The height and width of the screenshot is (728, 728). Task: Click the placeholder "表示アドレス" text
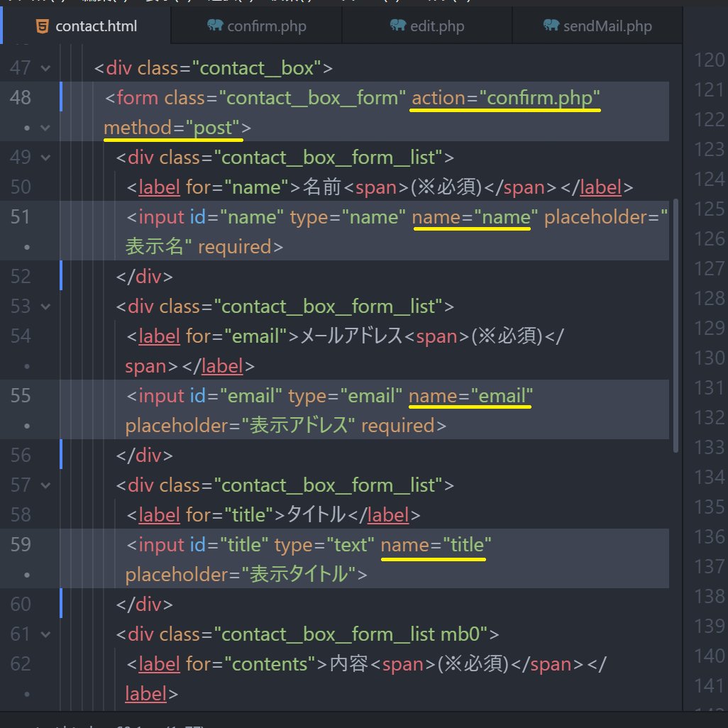click(299, 425)
